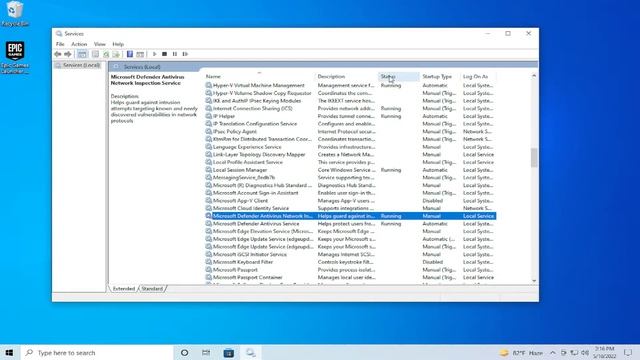This screenshot has height=360, width=640.
Task: Go forward with the toolbar Forward arrow
Action: click(x=68, y=54)
